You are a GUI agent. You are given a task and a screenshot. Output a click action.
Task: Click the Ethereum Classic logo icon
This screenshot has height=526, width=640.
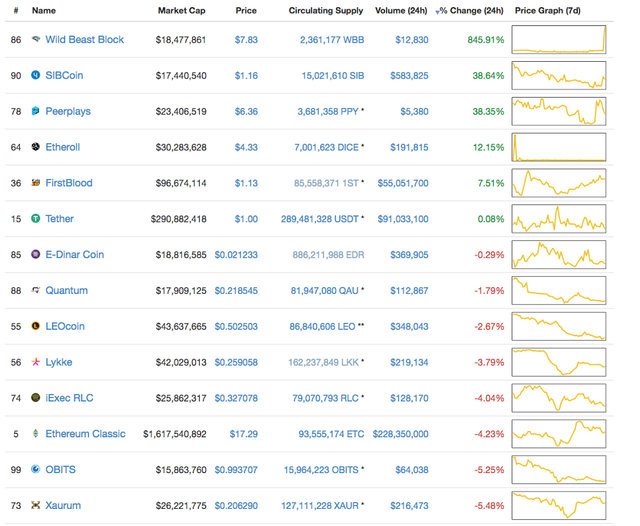pyautogui.click(x=36, y=433)
